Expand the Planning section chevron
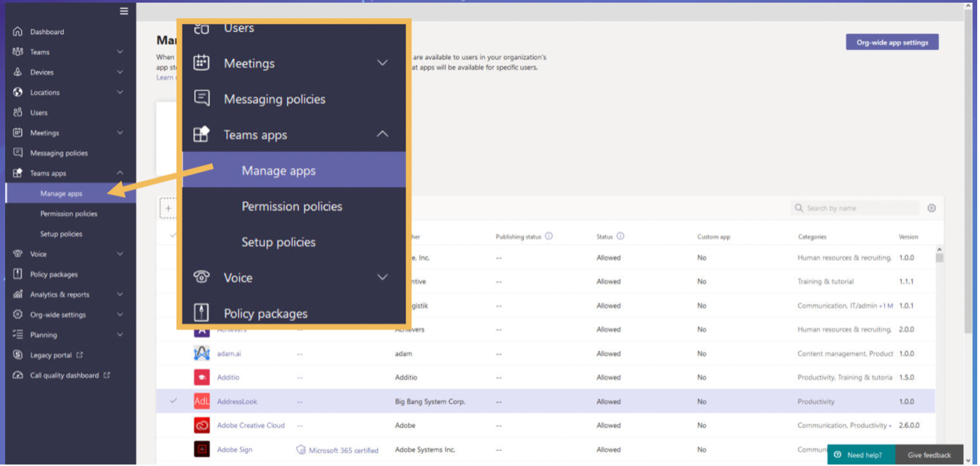The height and width of the screenshot is (466, 980). point(120,335)
